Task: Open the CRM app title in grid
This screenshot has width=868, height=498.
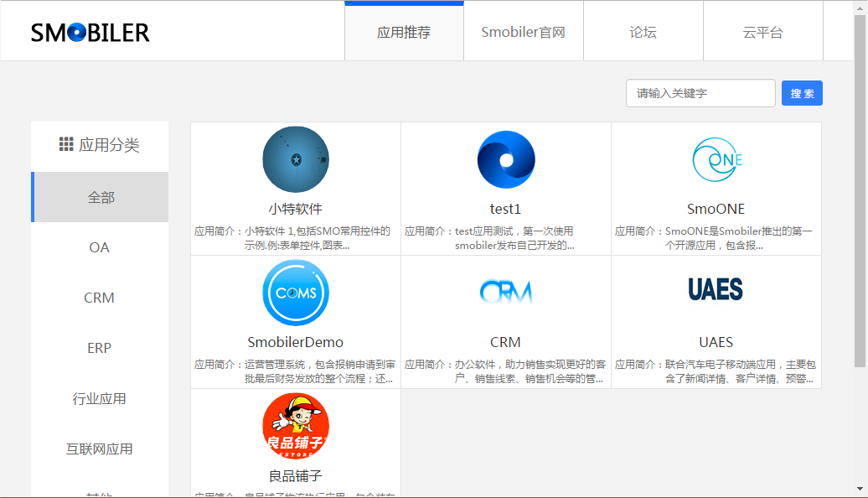Action: 505,342
